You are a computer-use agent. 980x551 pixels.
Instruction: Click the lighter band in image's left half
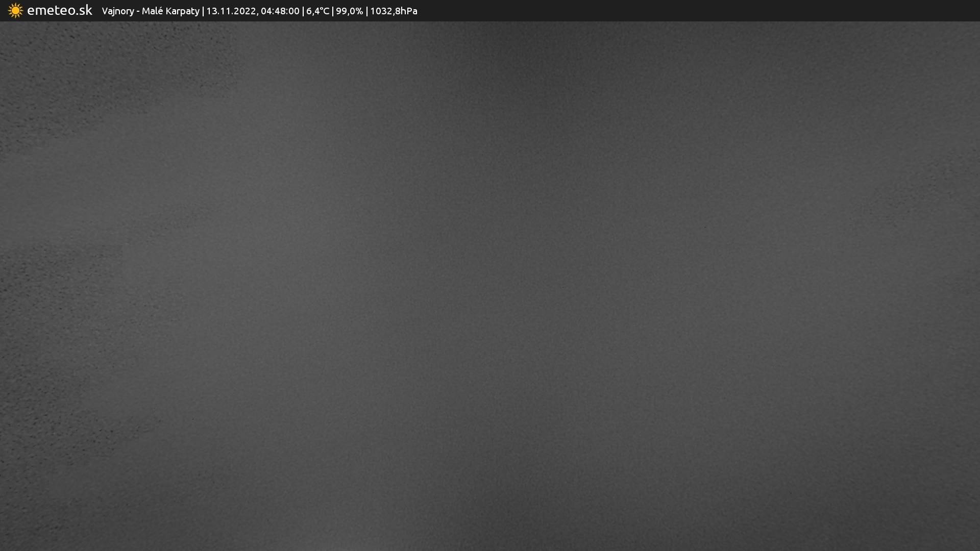[x=276, y=230]
